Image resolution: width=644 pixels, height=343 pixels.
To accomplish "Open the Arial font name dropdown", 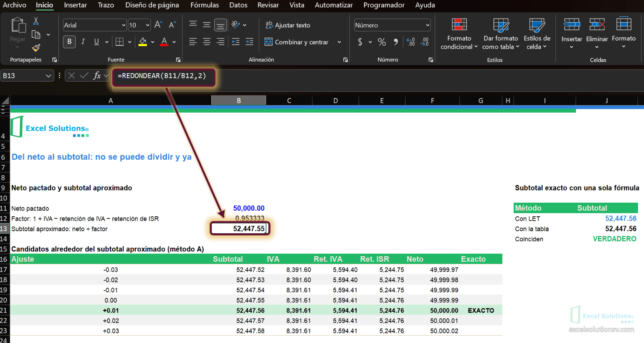I will coord(124,25).
